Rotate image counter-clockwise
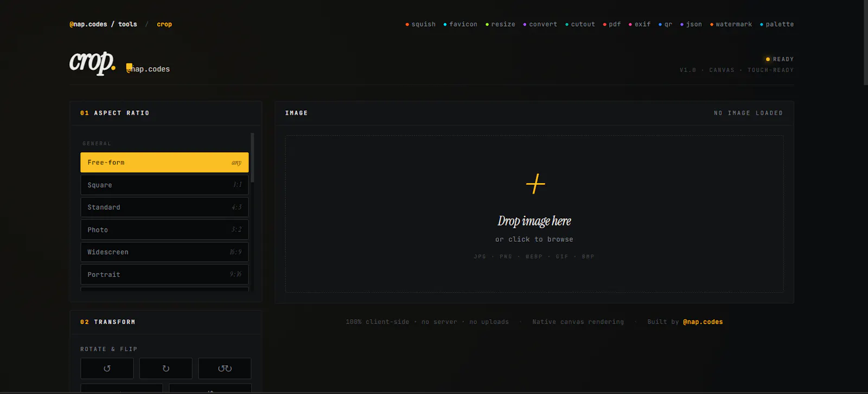Image resolution: width=868 pixels, height=394 pixels. pos(107,369)
